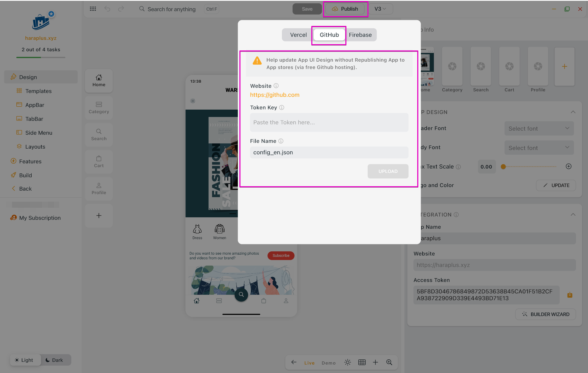Open the Header Font select dropdown
Viewport: 588px width, 373px height.
click(539, 128)
